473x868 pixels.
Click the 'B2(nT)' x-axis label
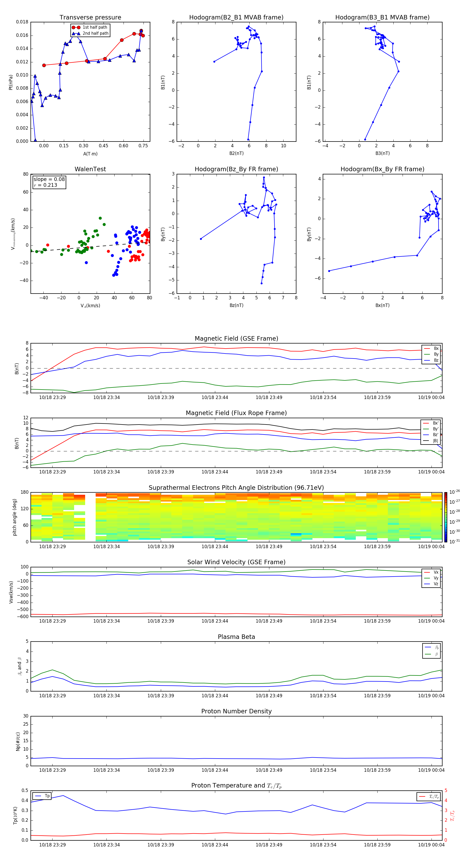click(236, 153)
